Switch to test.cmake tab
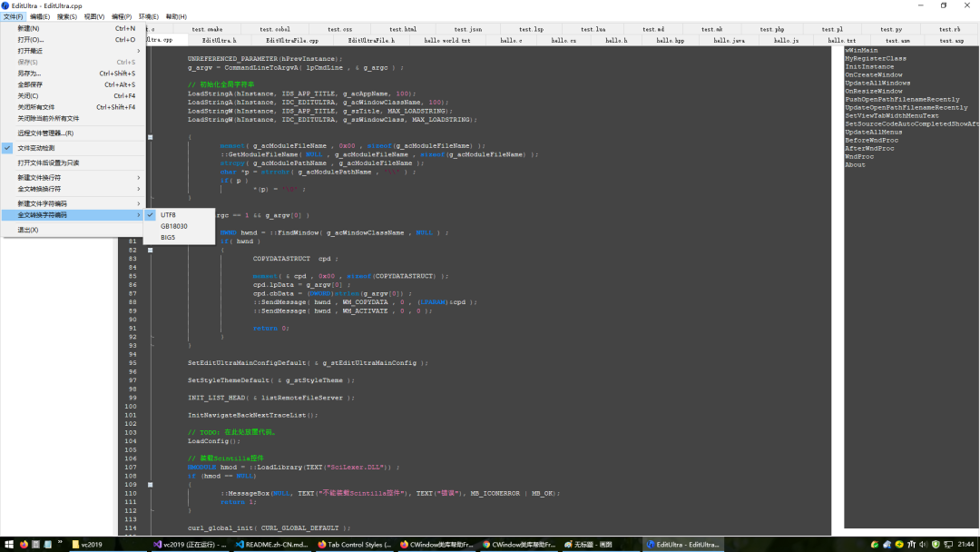980x552 pixels. pyautogui.click(x=207, y=29)
